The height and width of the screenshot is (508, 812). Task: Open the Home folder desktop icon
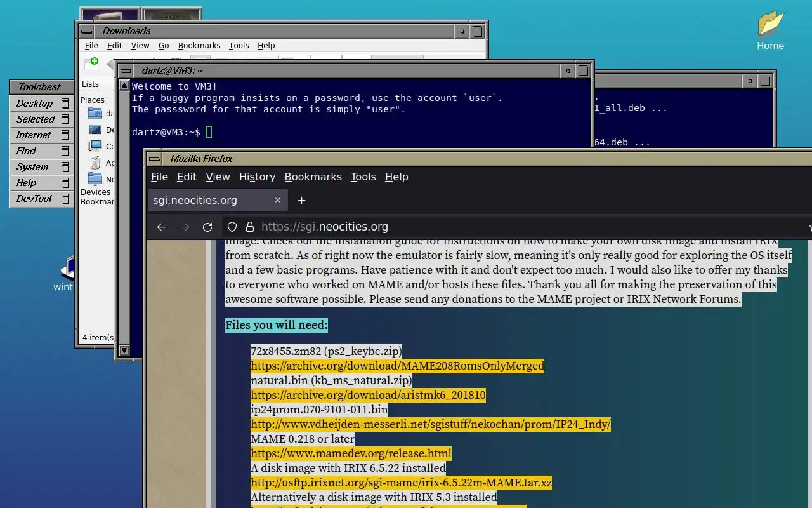(770, 30)
